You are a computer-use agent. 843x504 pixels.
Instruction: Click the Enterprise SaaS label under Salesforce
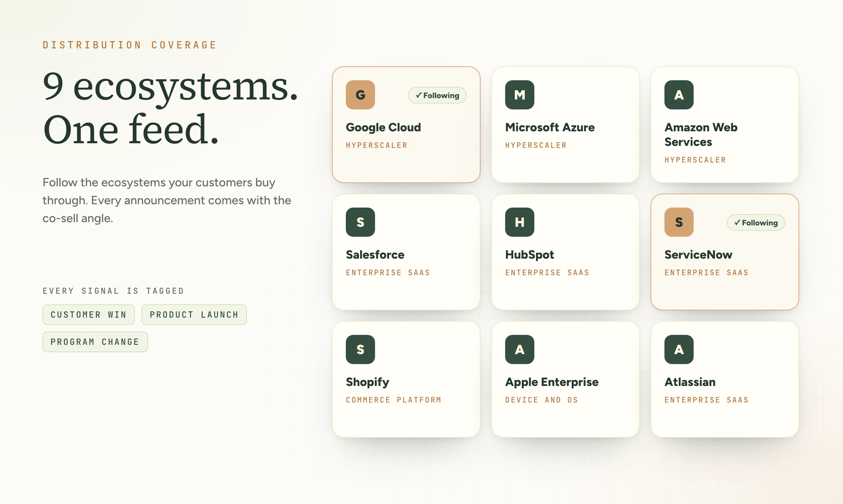click(388, 273)
